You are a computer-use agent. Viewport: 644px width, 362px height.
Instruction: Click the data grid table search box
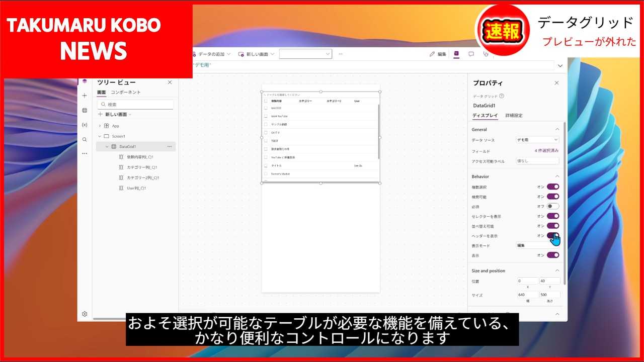point(320,95)
